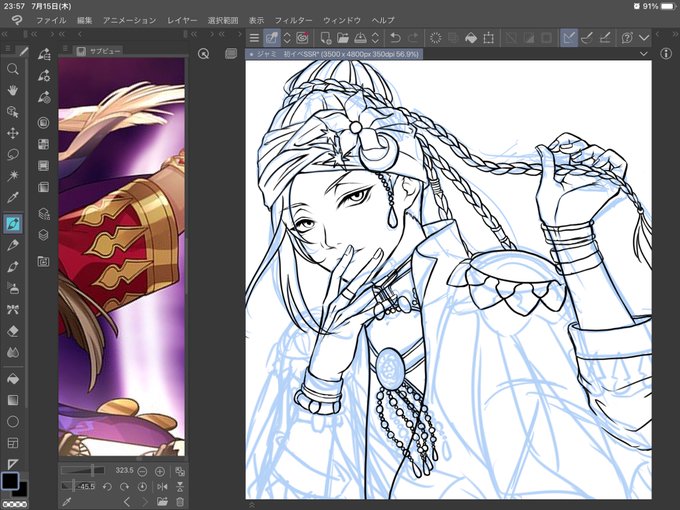The height and width of the screenshot is (510, 680).
Task: Toggle snap to special ruler
Action: click(x=587, y=38)
